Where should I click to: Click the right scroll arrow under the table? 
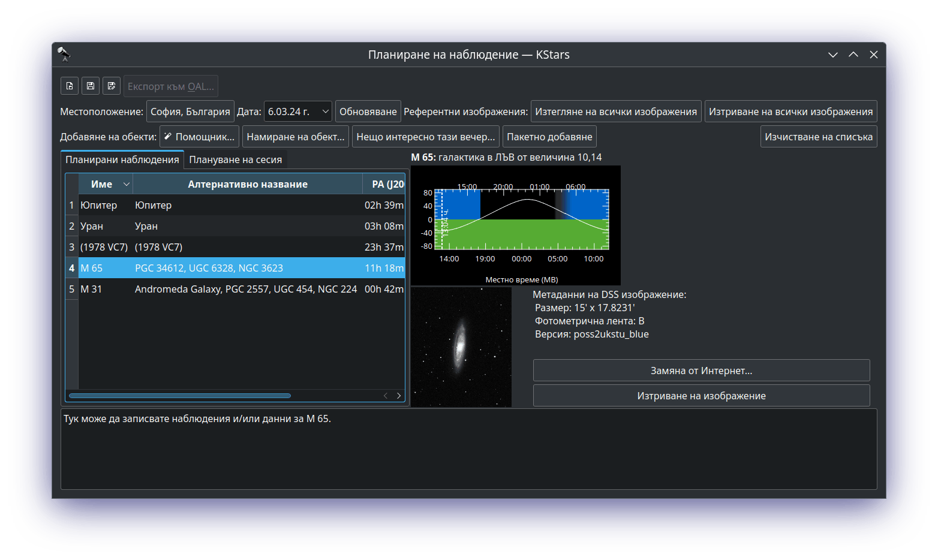coord(399,396)
